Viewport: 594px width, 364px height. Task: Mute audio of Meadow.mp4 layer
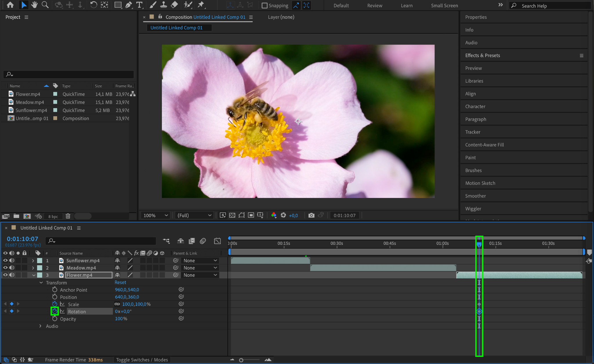click(12, 268)
